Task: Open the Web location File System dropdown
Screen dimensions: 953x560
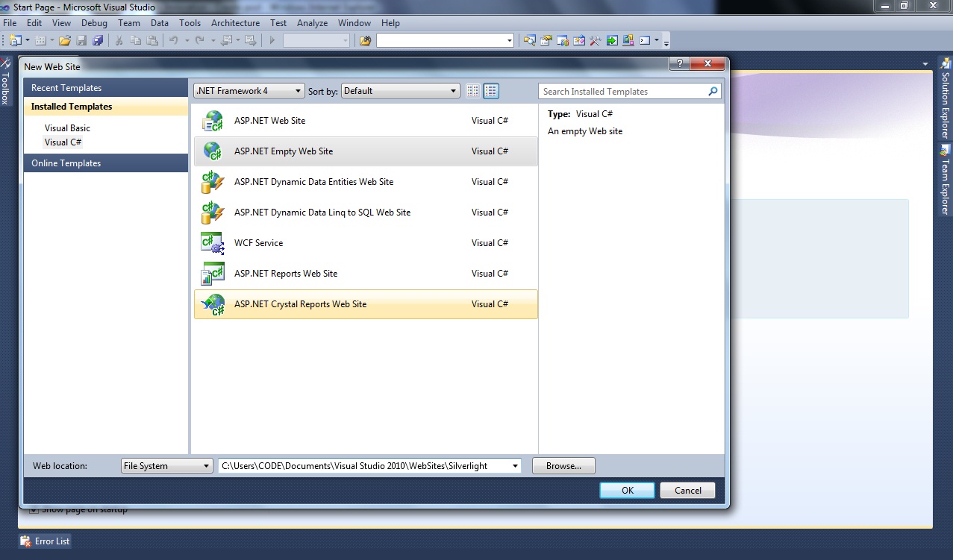Action: coord(167,465)
